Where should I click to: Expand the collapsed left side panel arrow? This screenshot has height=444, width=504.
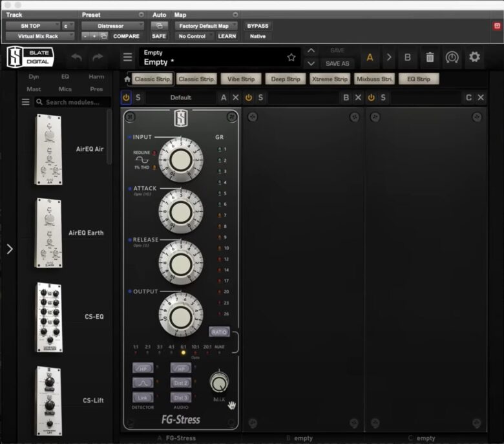[10, 249]
